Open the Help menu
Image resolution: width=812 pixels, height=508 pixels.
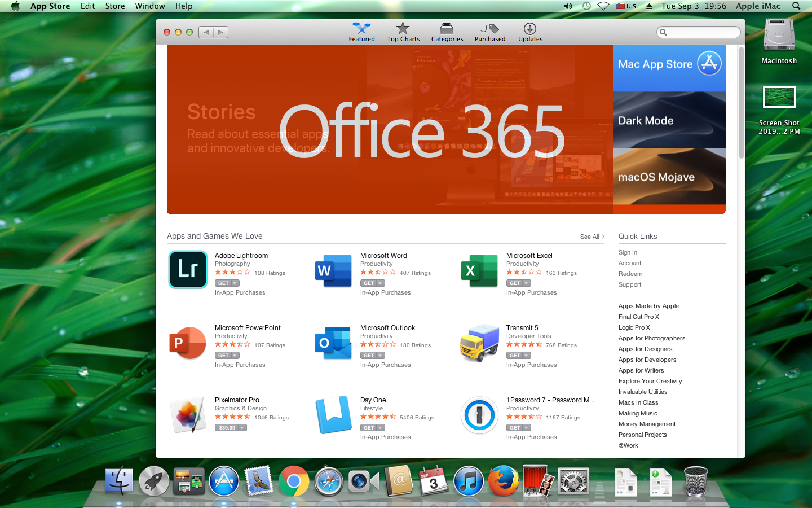(x=184, y=6)
